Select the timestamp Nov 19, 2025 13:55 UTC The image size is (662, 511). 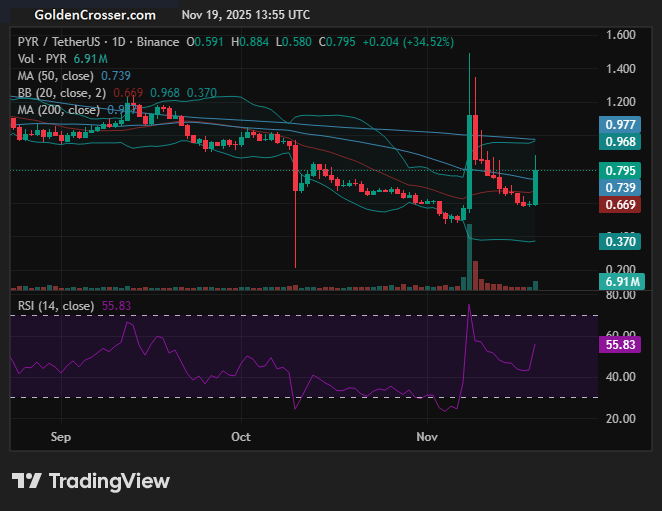point(246,15)
